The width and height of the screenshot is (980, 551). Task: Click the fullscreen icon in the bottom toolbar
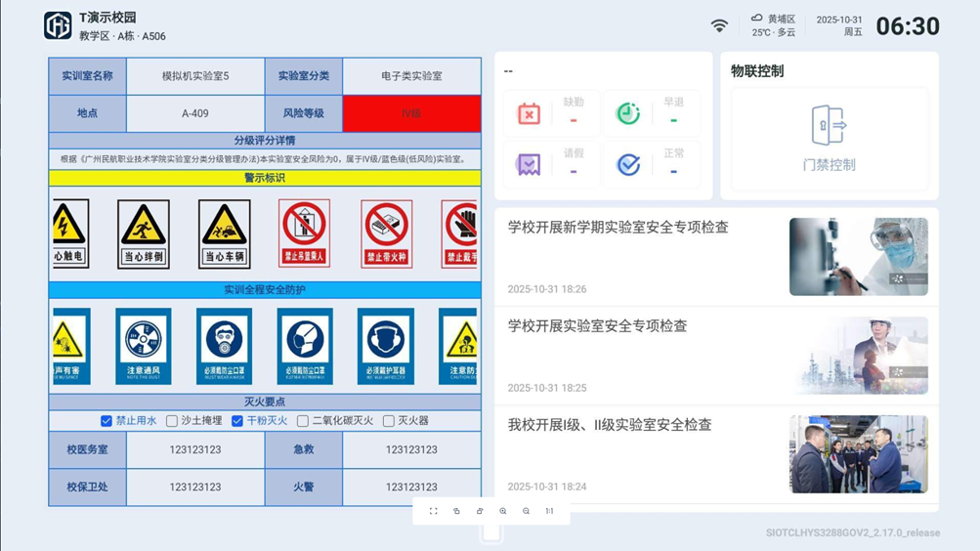click(433, 511)
